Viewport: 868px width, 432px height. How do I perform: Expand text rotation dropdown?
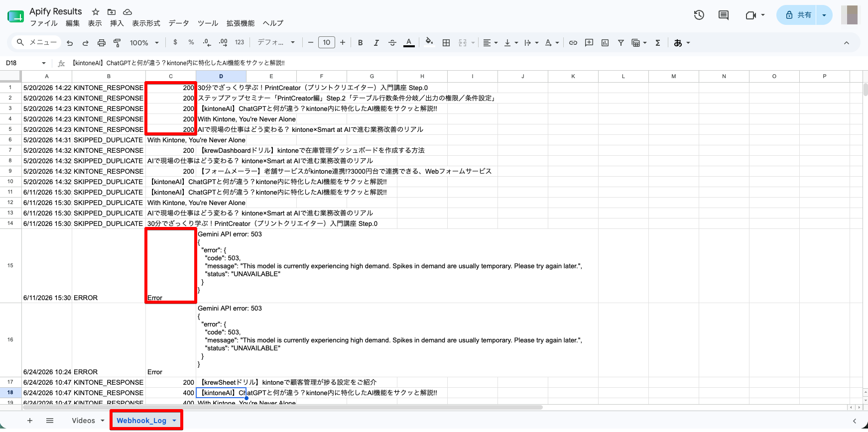557,43
